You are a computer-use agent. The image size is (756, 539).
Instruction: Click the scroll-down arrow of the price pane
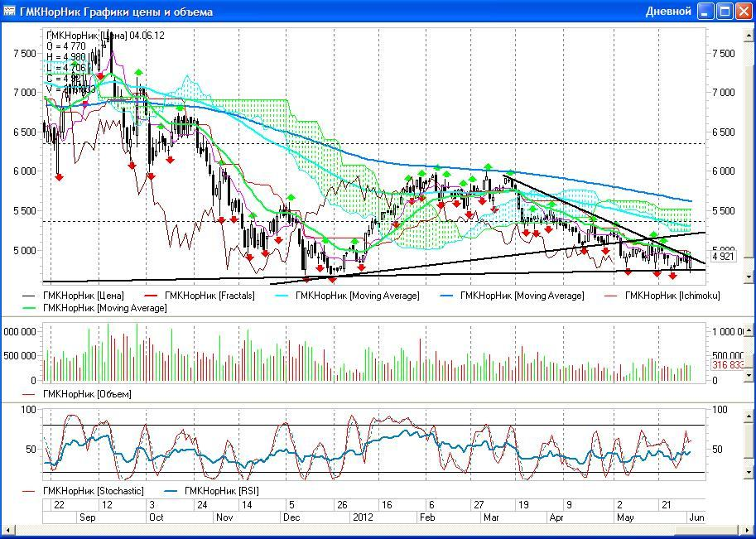point(749,277)
